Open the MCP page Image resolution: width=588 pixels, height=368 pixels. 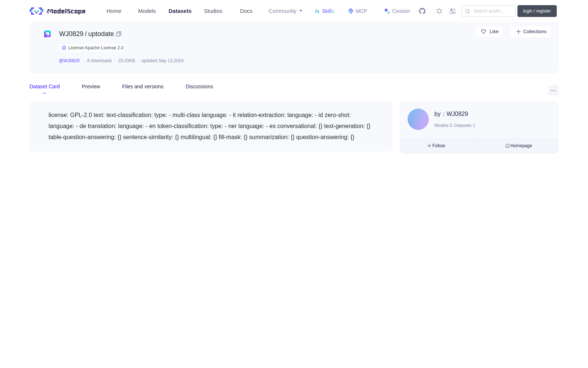click(x=358, y=11)
